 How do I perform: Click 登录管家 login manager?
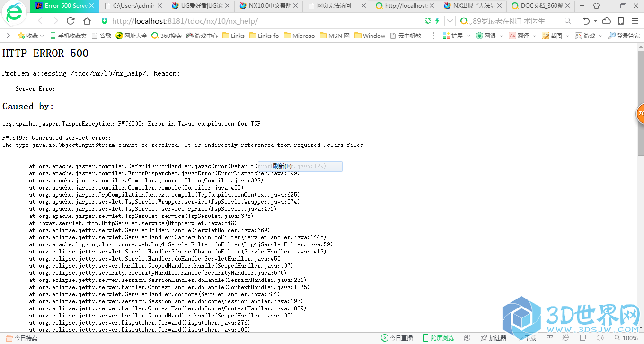click(x=624, y=36)
